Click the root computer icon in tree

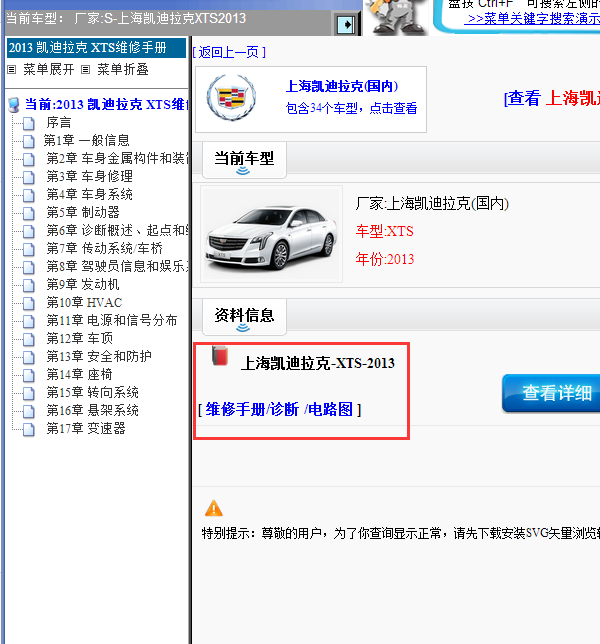pyautogui.click(x=14, y=105)
